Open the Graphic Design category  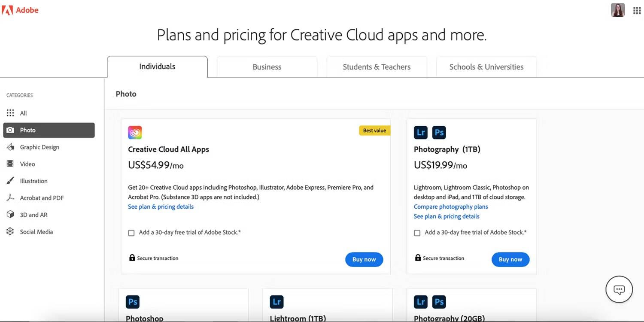click(39, 147)
